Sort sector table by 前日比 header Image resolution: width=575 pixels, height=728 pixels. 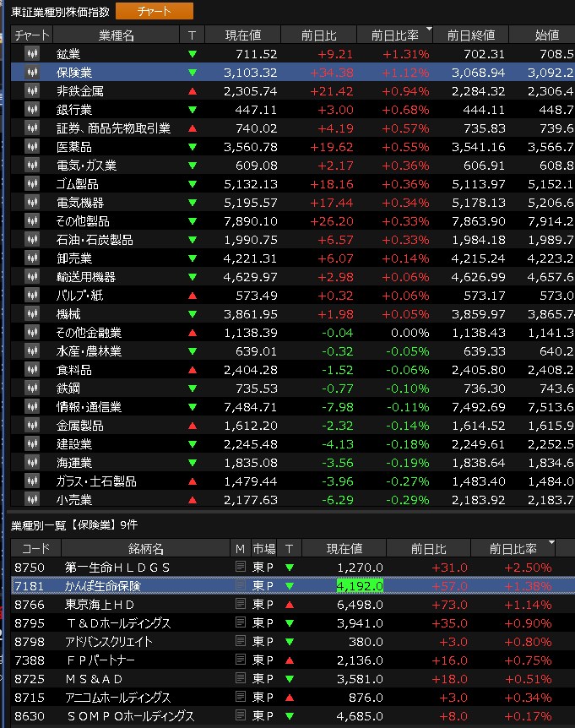318,35
